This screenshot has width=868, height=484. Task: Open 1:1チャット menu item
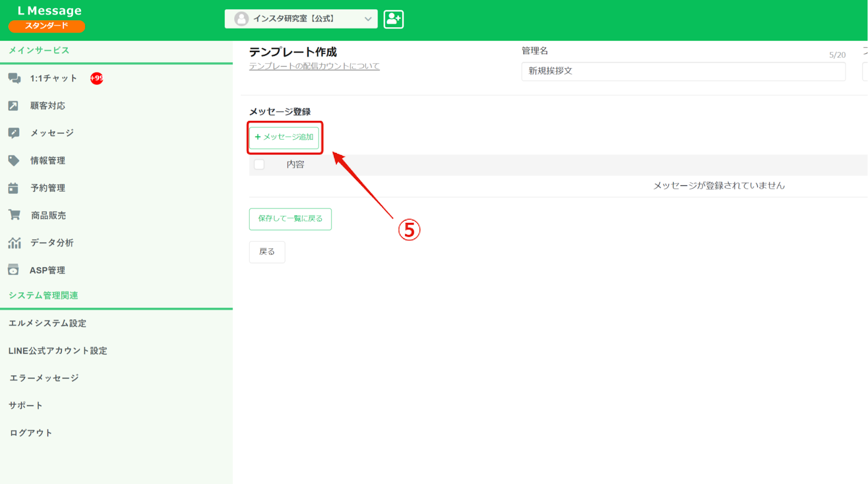[x=54, y=79]
